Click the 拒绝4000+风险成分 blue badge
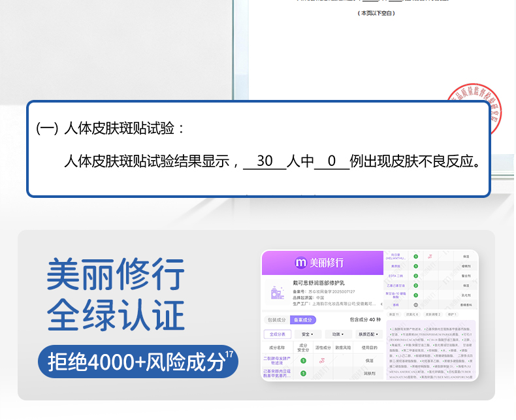 coord(138,361)
